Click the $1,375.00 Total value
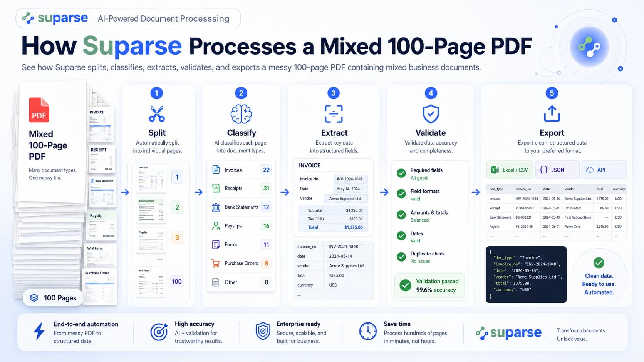 pyautogui.click(x=354, y=227)
